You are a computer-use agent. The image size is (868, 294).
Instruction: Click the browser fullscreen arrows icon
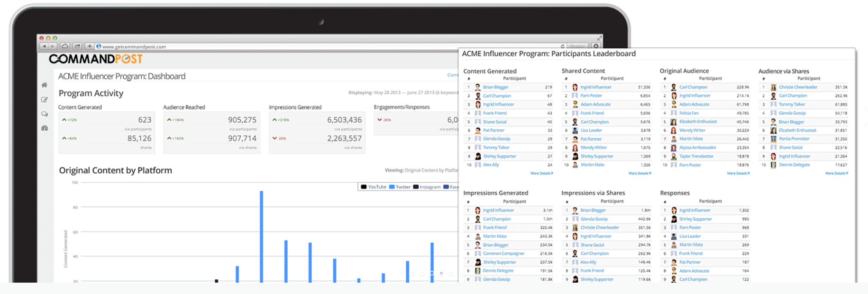click(599, 38)
